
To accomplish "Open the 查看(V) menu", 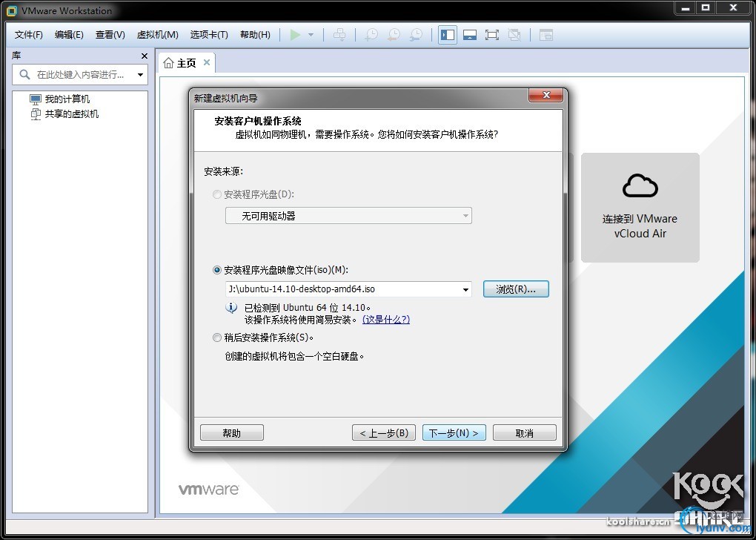I will pyautogui.click(x=110, y=35).
